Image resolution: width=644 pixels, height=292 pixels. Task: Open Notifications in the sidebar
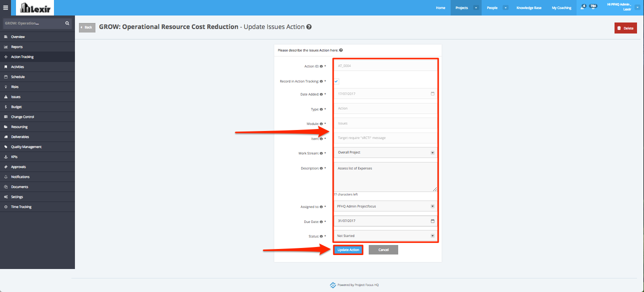pos(37,177)
